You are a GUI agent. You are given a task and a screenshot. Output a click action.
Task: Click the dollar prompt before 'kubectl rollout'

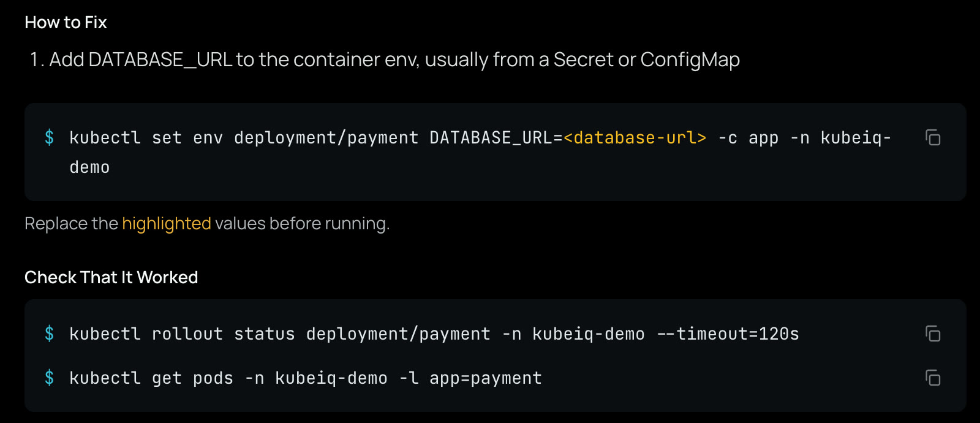tap(50, 334)
